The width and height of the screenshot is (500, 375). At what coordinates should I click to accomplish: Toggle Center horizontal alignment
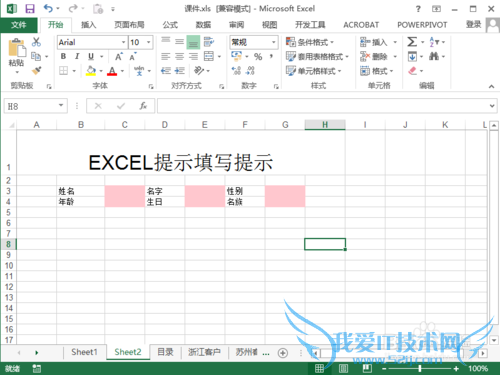click(179, 56)
